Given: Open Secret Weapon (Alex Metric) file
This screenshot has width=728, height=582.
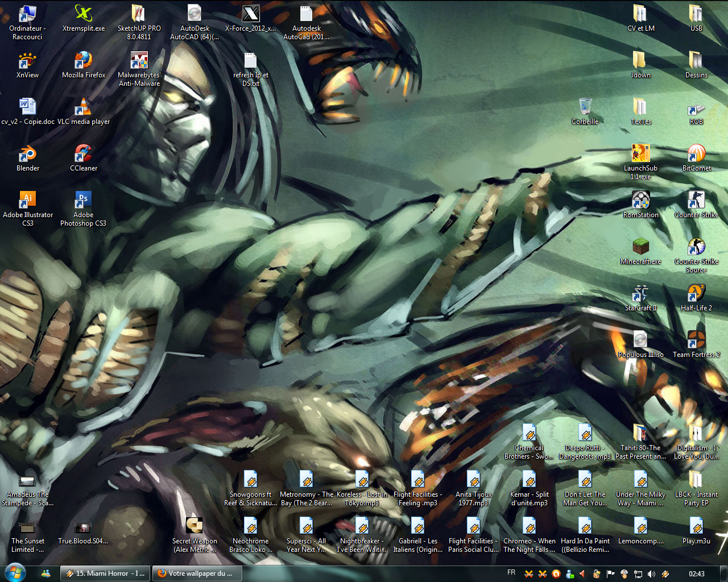Looking at the screenshot, I should point(195,535).
